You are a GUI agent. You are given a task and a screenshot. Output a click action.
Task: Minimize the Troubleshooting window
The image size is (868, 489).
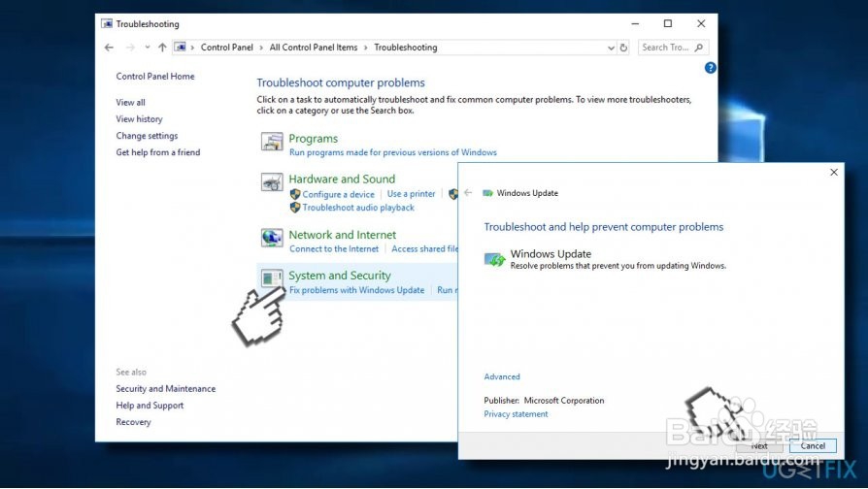click(x=635, y=24)
